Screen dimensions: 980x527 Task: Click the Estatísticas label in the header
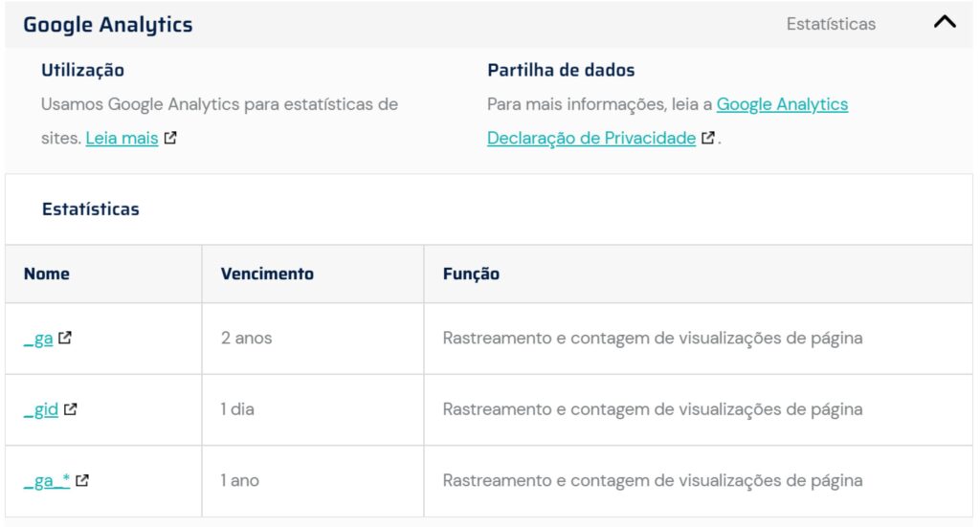click(830, 25)
